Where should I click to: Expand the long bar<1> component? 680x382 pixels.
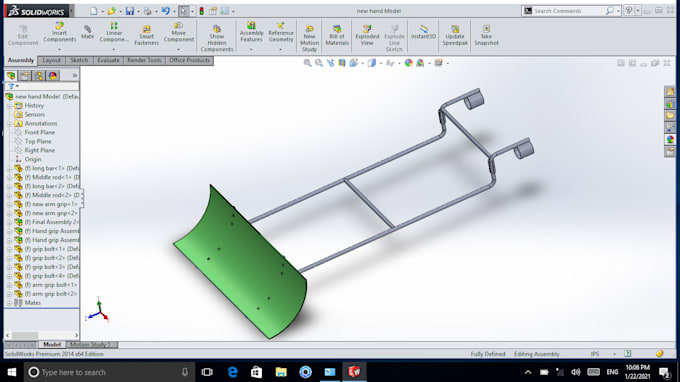pos(9,168)
